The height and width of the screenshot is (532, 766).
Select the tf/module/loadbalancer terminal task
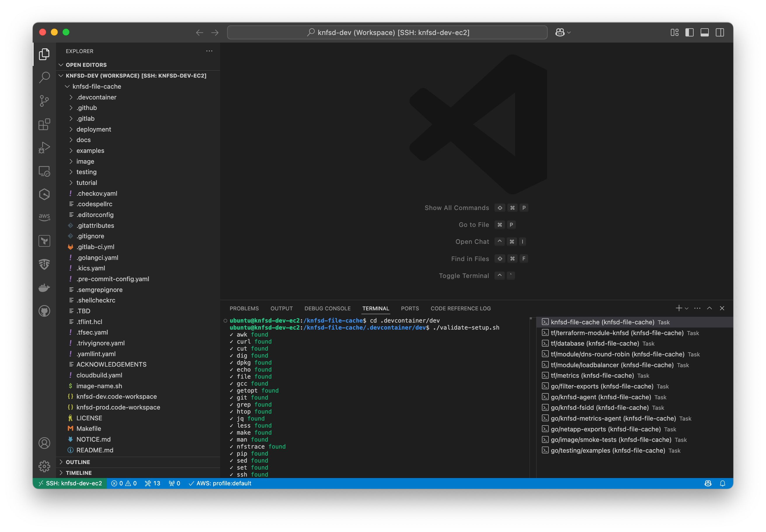click(x=635, y=365)
